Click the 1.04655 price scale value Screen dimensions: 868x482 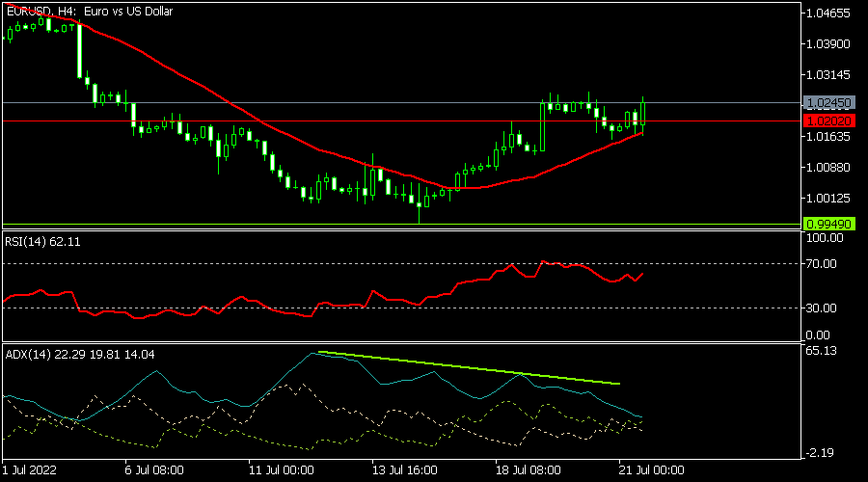pos(828,13)
